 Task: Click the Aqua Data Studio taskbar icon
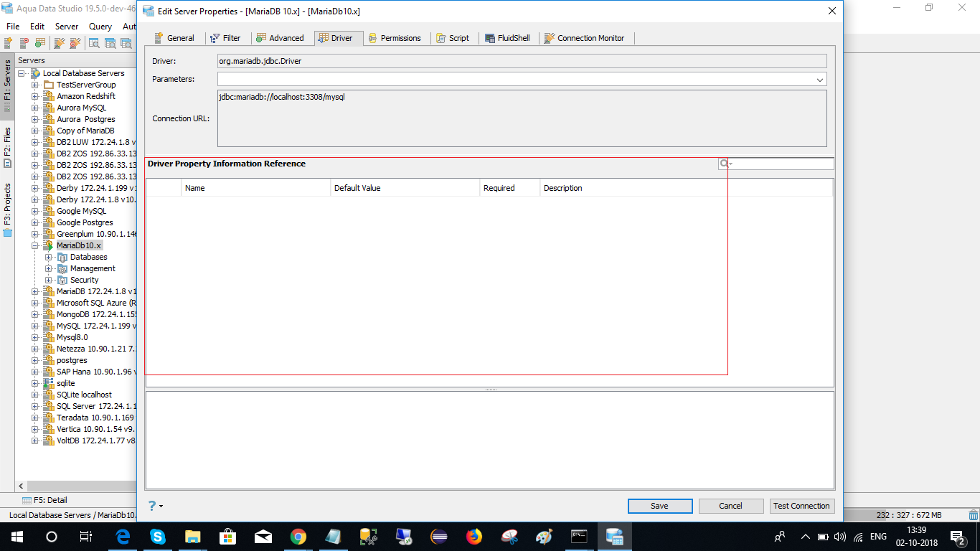(615, 537)
